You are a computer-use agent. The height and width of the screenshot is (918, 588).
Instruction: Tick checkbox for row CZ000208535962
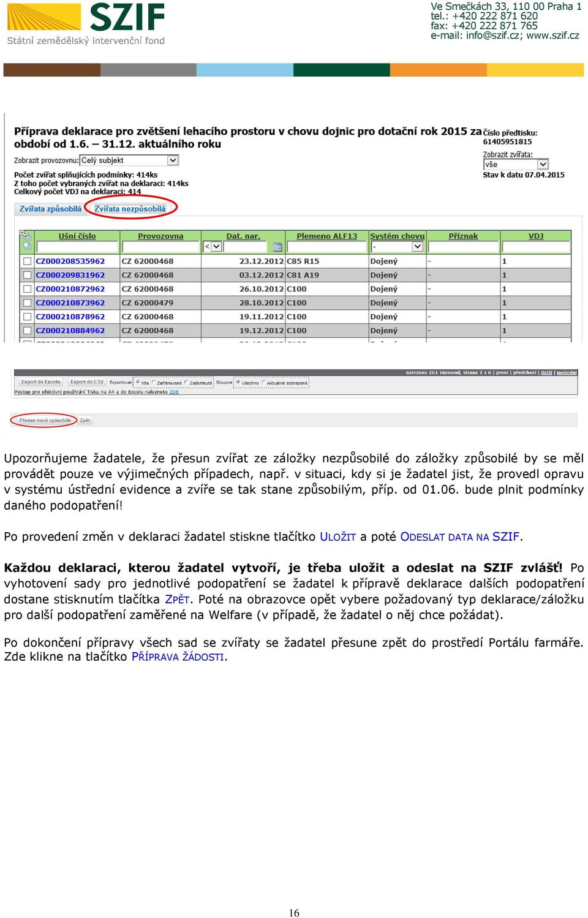[27, 261]
